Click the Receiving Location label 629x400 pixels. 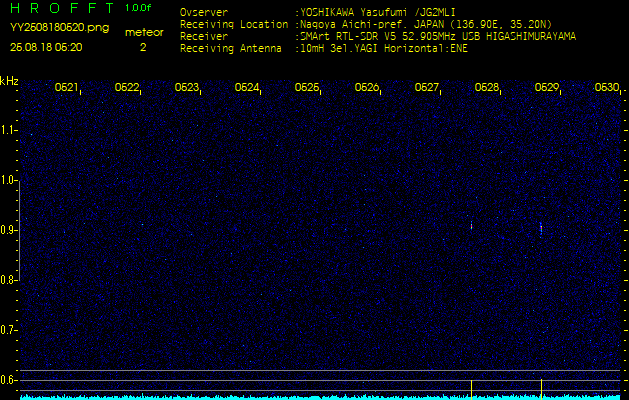coord(234,24)
